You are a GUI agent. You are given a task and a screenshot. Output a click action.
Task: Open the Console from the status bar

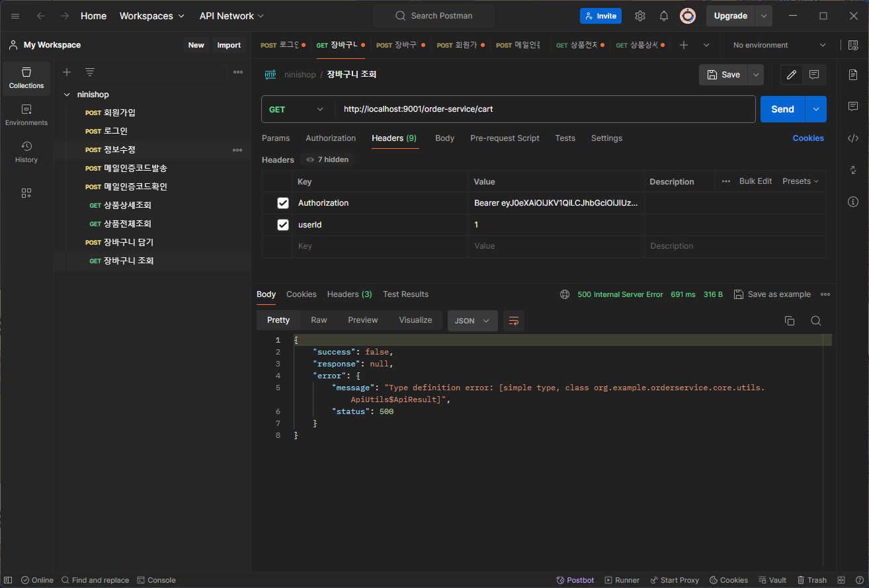click(x=157, y=580)
